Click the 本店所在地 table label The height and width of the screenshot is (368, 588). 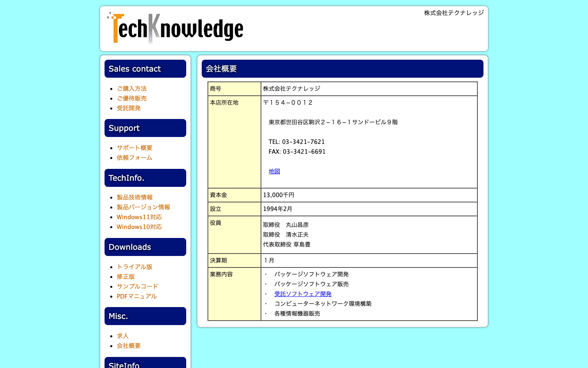click(224, 103)
